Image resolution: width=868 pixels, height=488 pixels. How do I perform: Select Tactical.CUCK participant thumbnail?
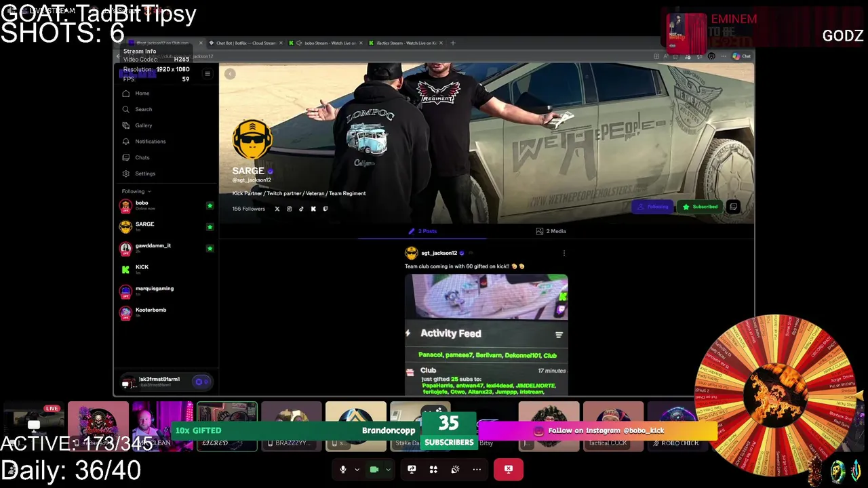[614, 426]
